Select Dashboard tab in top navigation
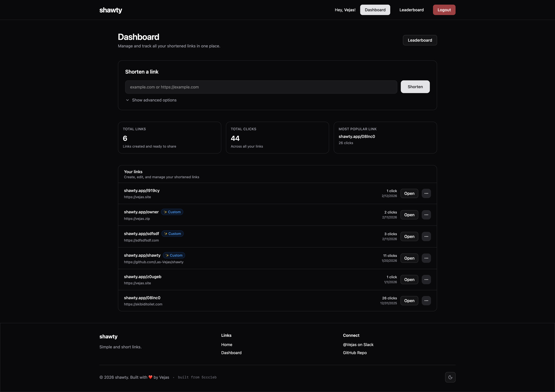The height and width of the screenshot is (392, 555). point(375,10)
